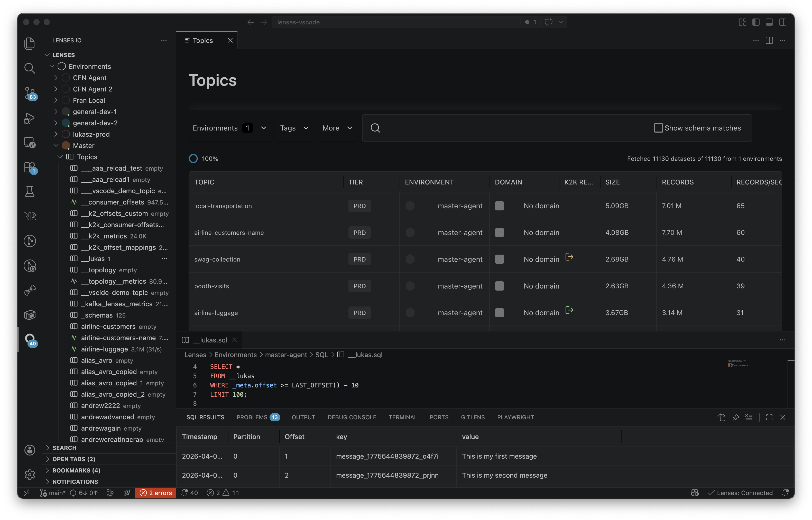Open the Tags filter dropdown
This screenshot has width=812, height=520.
pyautogui.click(x=294, y=128)
